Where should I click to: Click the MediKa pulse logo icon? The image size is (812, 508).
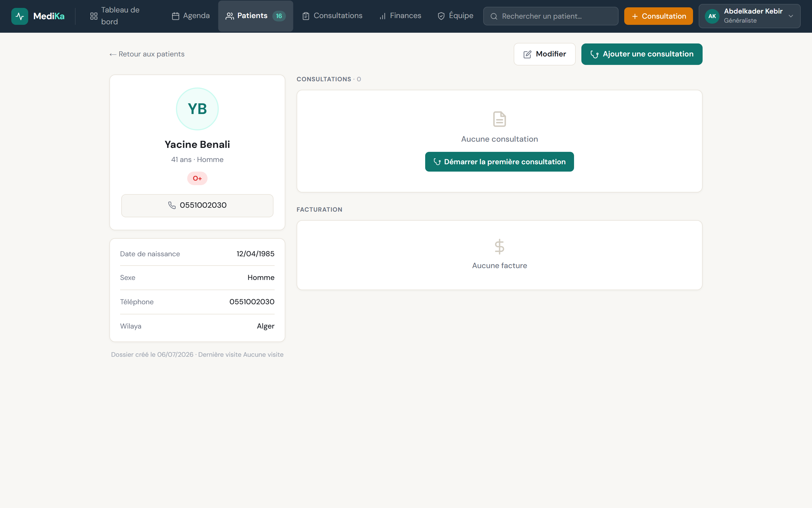20,16
